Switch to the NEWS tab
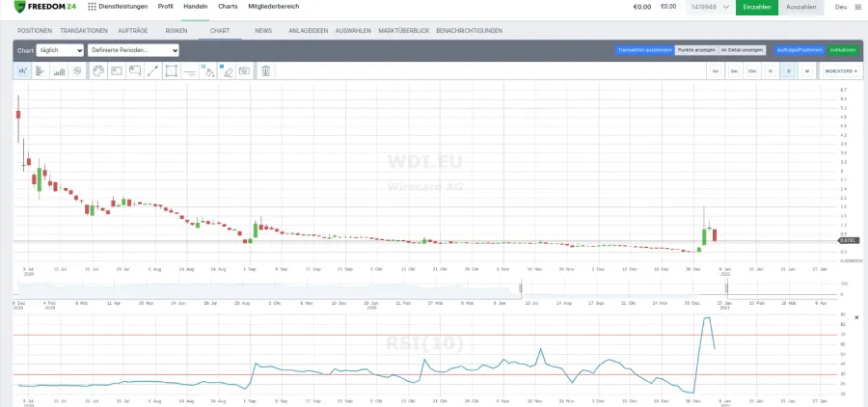The image size is (868, 407). click(x=263, y=31)
